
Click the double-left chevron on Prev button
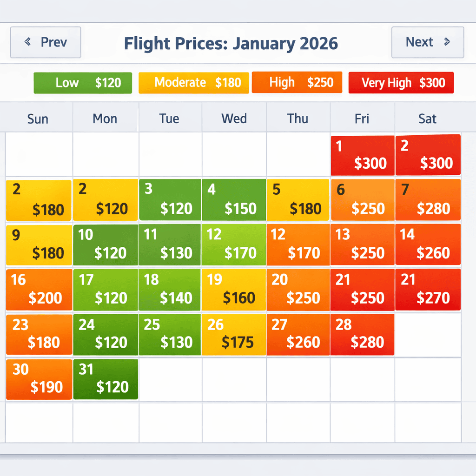pos(28,42)
